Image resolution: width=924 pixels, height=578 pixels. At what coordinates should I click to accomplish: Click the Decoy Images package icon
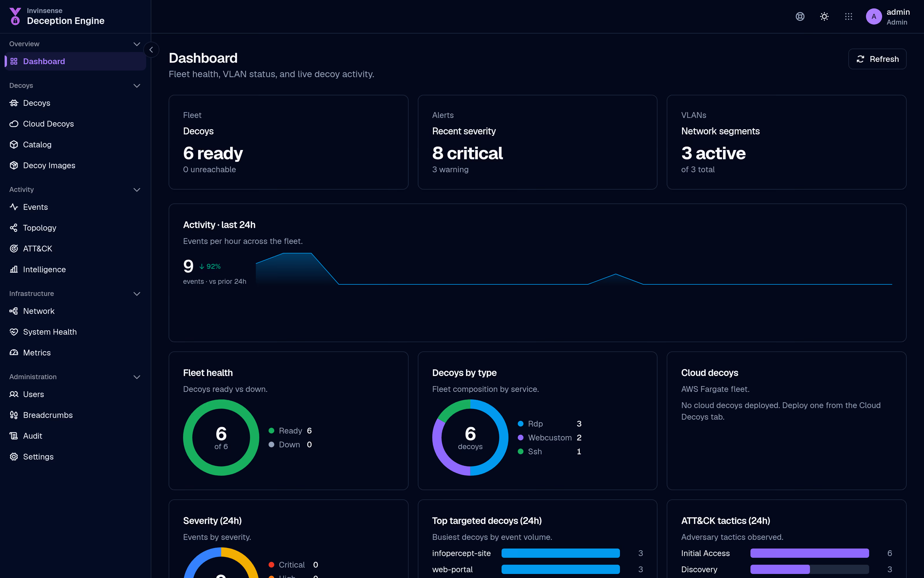point(14,165)
